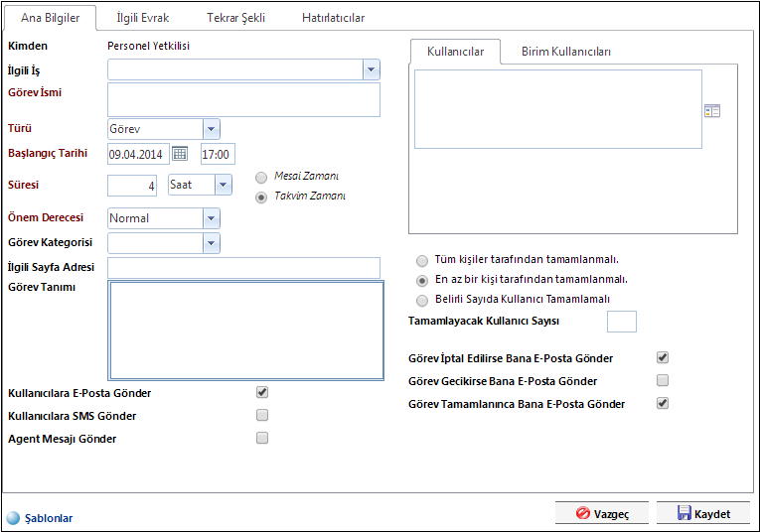Select the Birim Kullanıcıları tab
The width and height of the screenshot is (760, 532).
coord(565,52)
